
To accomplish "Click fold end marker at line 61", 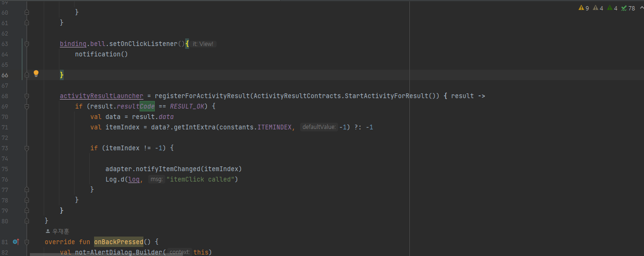I will click(x=27, y=23).
